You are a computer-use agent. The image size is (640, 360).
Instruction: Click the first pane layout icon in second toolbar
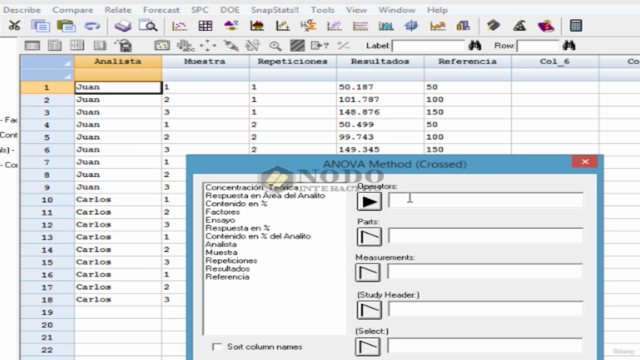(32, 46)
